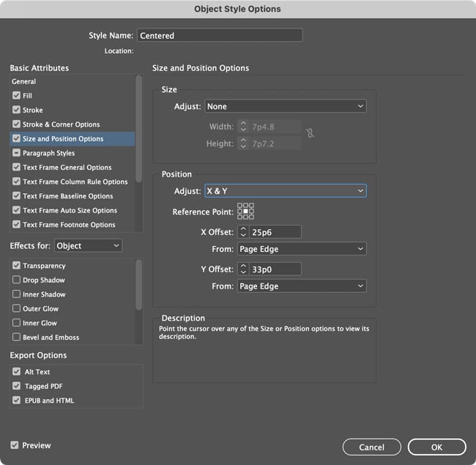Screen dimensions: 476x465
Task: Select the General attributes item
Action: 24,81
